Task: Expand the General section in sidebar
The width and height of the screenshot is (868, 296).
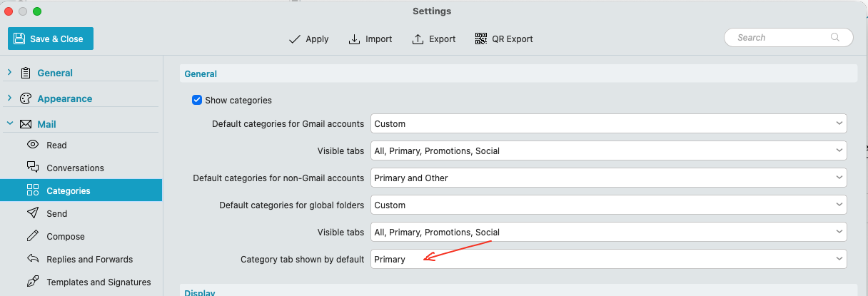Action: (9, 73)
